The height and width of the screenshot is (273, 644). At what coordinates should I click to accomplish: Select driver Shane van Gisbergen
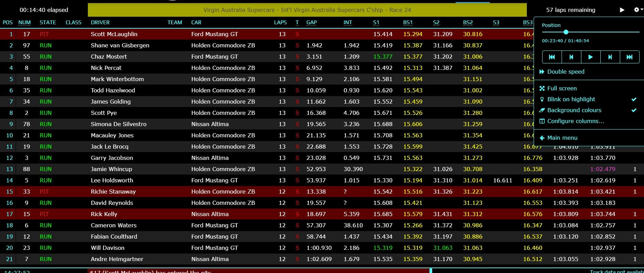tap(120, 45)
